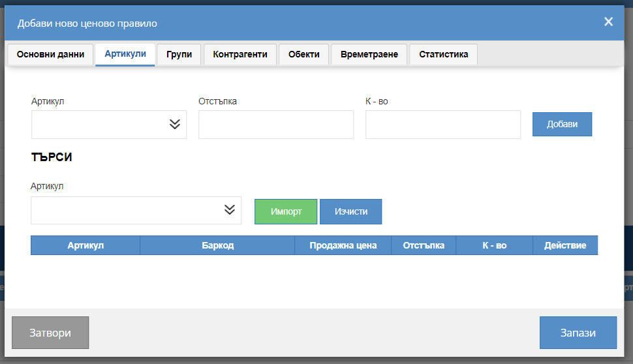Click the Продажна цена column header
Viewport: 633px width, 364px height.
[343, 245]
